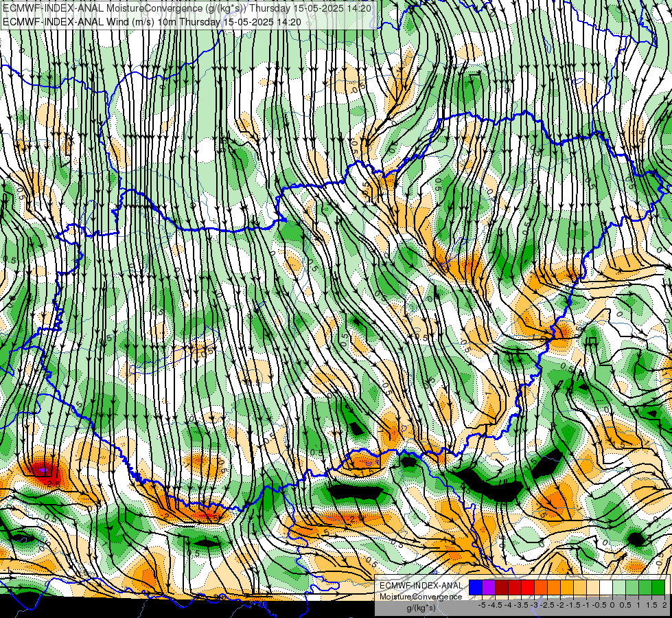
Task: Click the legend unit g/(kg*s)
Action: click(x=421, y=608)
